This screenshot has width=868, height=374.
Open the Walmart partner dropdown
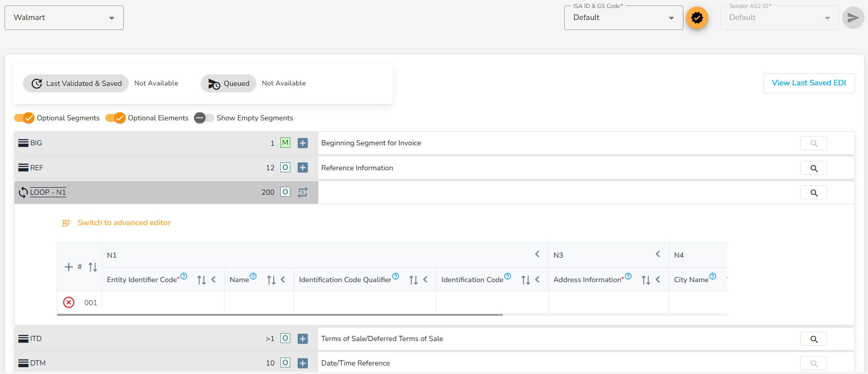coord(64,17)
